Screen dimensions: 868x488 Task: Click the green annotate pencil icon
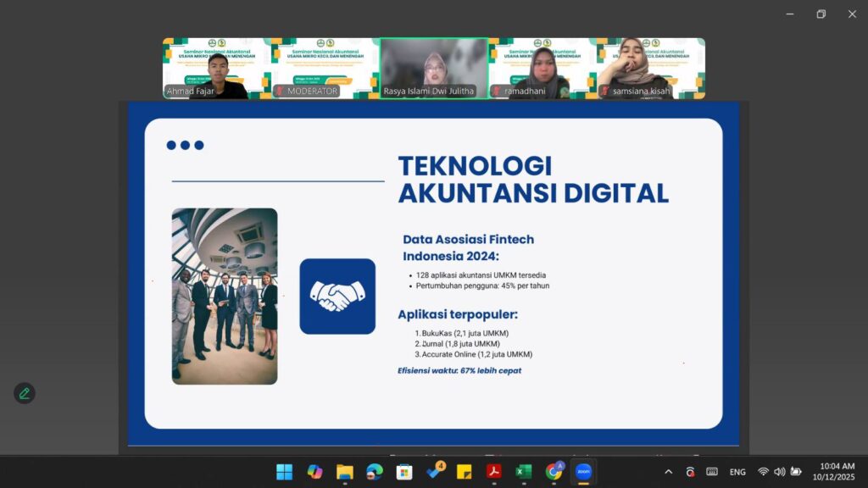coord(25,393)
